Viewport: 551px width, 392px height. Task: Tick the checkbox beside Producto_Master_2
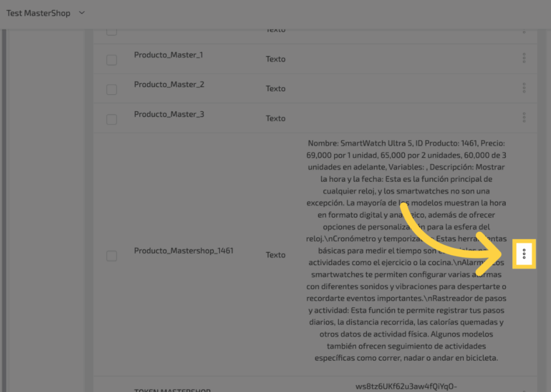pos(111,89)
